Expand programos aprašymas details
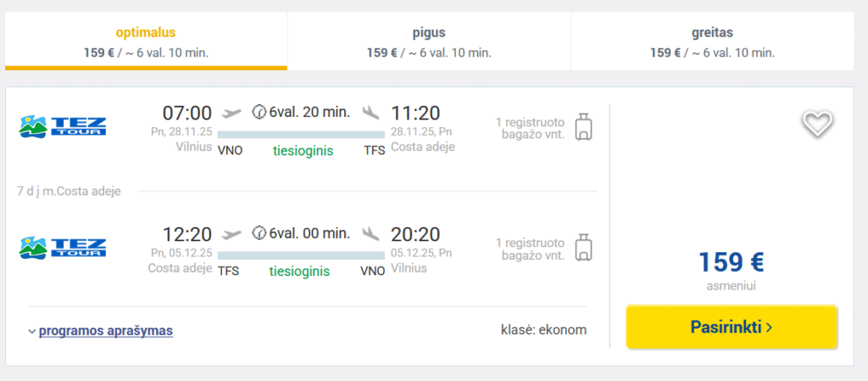This screenshot has width=868, height=381. click(x=106, y=331)
